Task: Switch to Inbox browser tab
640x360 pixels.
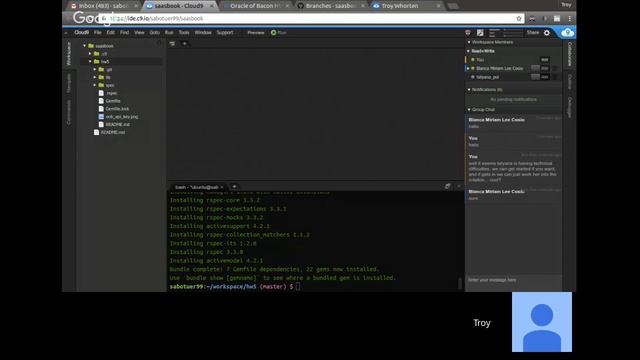Action: [x=104, y=6]
